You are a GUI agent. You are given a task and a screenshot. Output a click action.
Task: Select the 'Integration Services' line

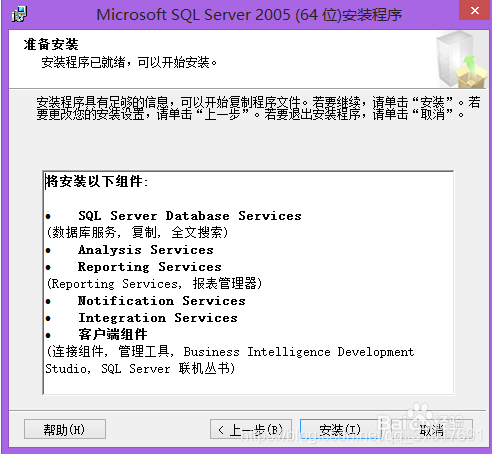click(x=158, y=318)
